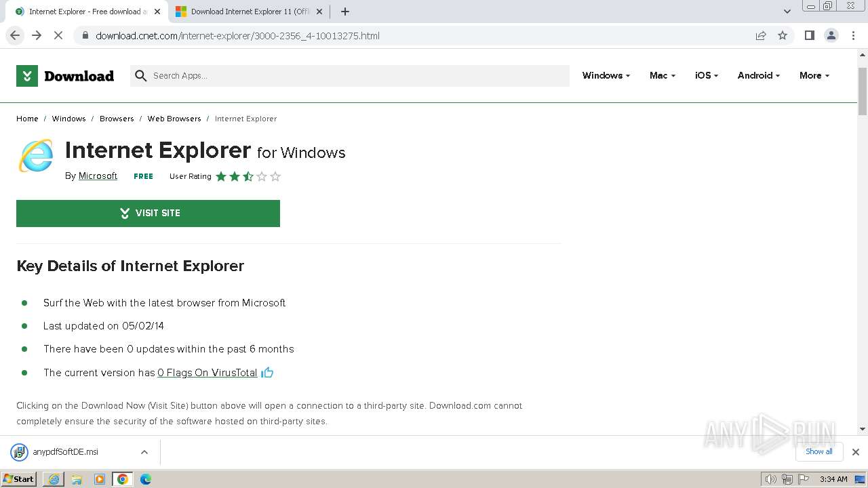This screenshot has width=868, height=488.
Task: Open the Web Browsers breadcrumb link
Action: tap(174, 119)
